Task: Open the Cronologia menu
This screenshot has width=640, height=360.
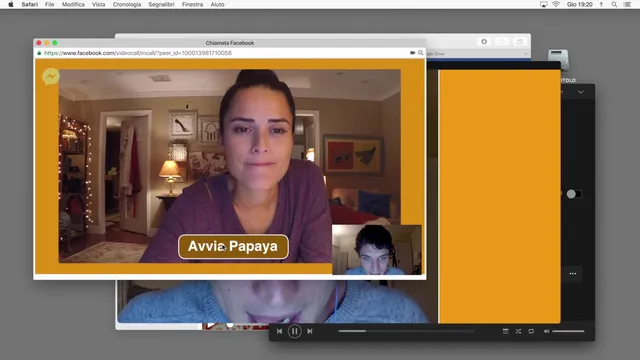Action: click(127, 4)
